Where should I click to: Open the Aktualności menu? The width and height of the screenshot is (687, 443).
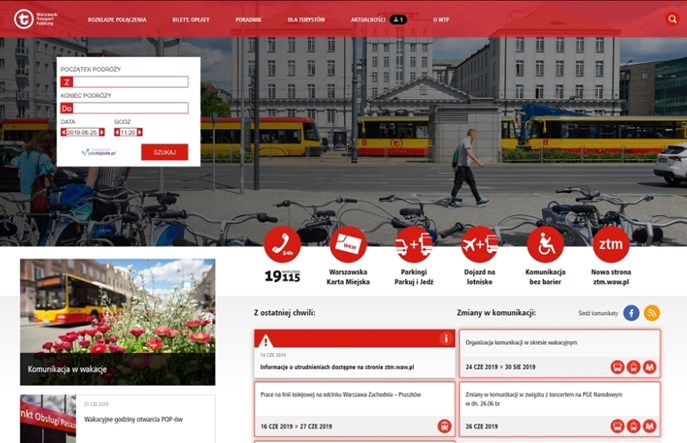[368, 20]
